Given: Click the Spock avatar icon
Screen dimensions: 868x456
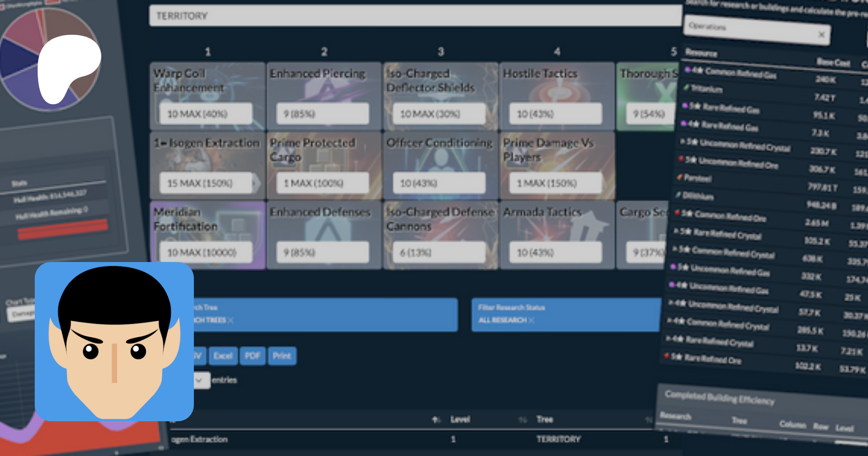Looking at the screenshot, I should (x=114, y=342).
